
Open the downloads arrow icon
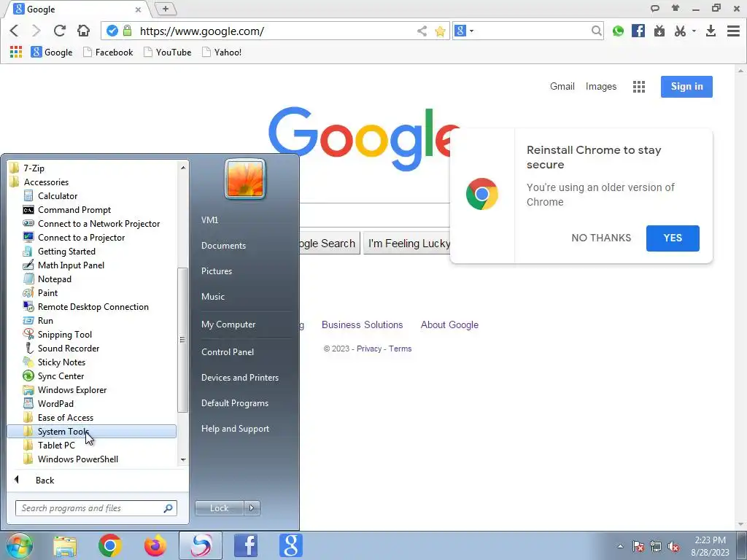click(x=711, y=31)
